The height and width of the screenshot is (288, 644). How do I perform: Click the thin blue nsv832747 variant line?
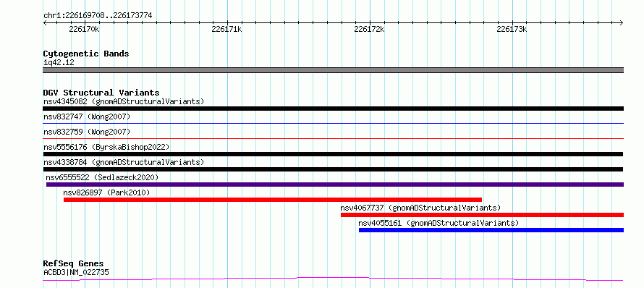[x=333, y=123]
